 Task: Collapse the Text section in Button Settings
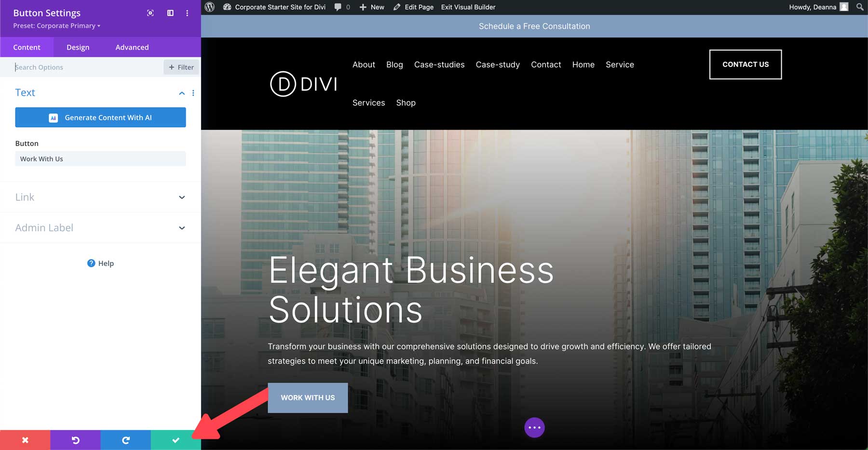(x=182, y=93)
